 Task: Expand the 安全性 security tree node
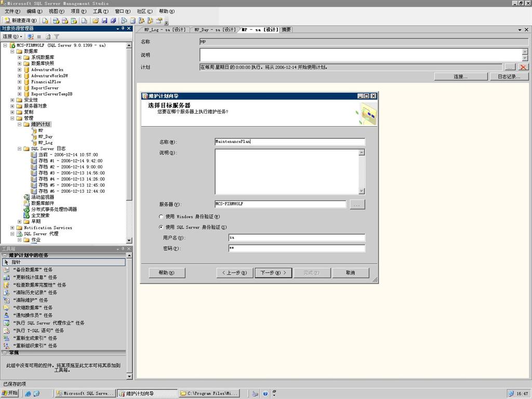tap(12, 100)
